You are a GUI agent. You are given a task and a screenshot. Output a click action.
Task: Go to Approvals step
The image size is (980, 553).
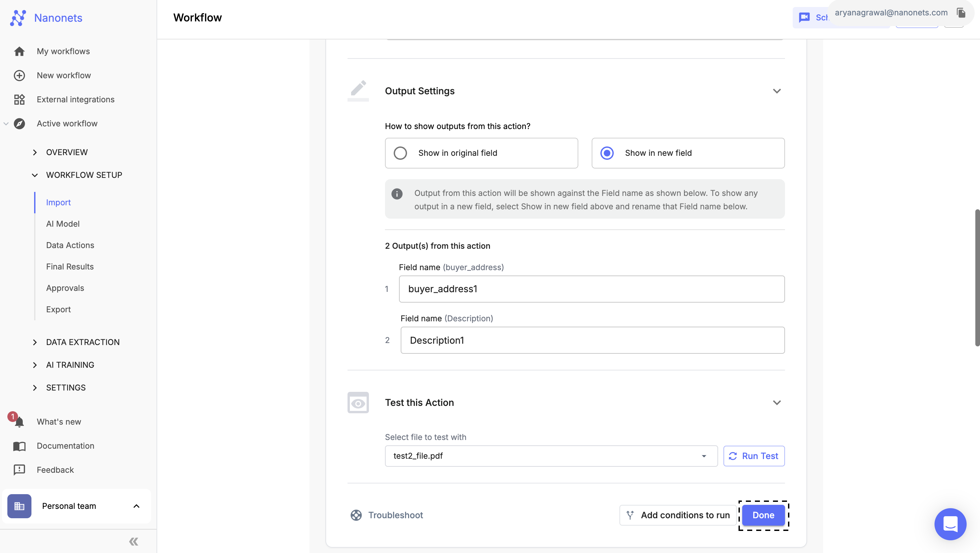pos(65,288)
